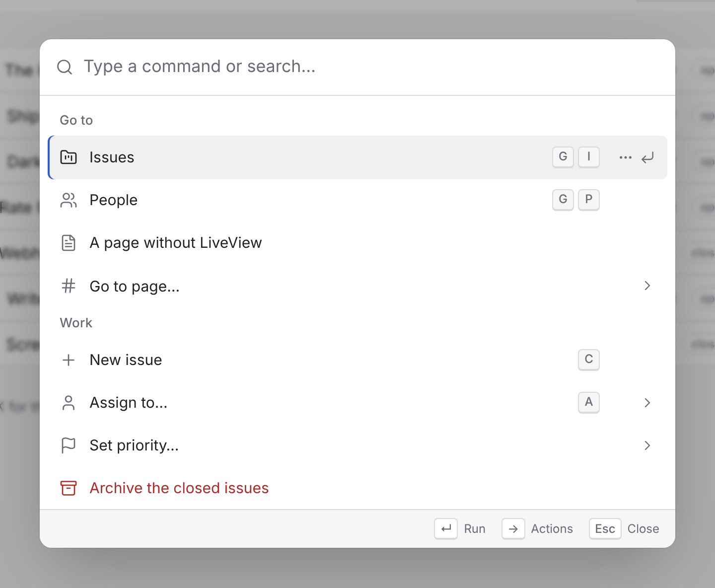Click the I shortcut key on Issues row

point(589,157)
